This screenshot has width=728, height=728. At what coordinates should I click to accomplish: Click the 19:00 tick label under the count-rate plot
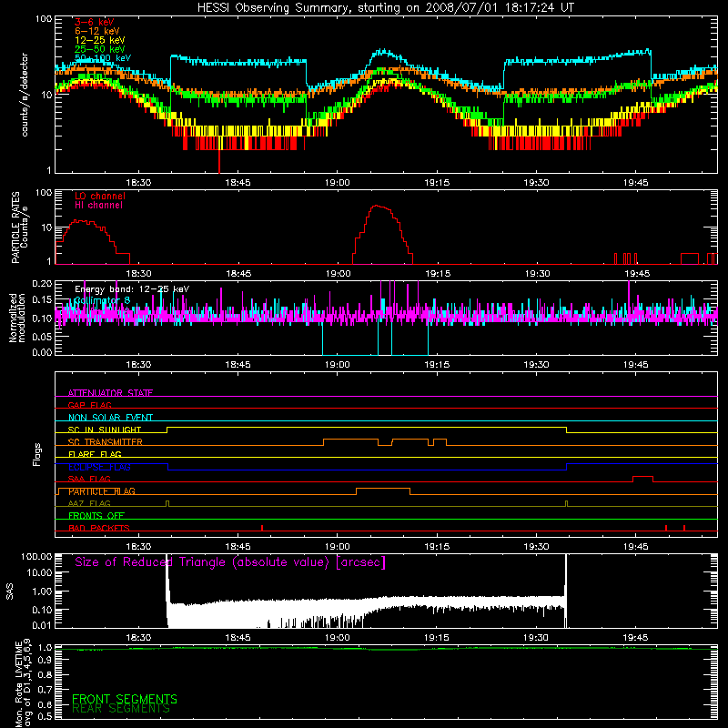[x=338, y=183]
